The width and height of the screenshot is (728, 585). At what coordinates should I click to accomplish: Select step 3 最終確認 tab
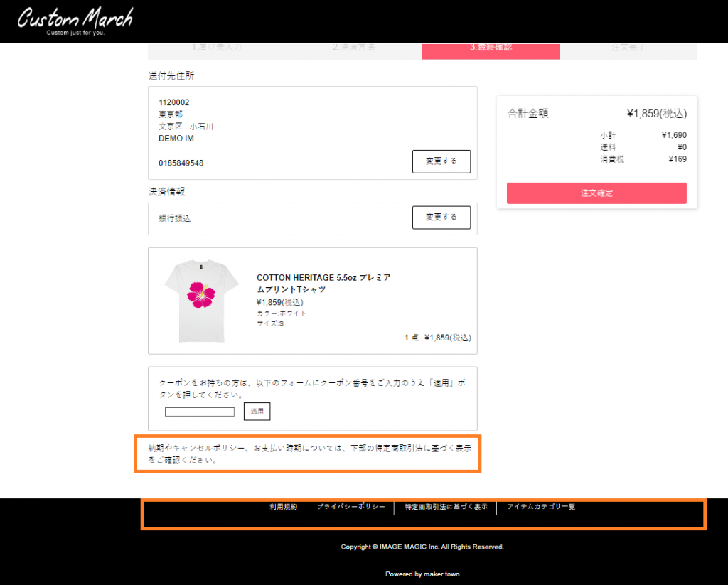tap(491, 49)
